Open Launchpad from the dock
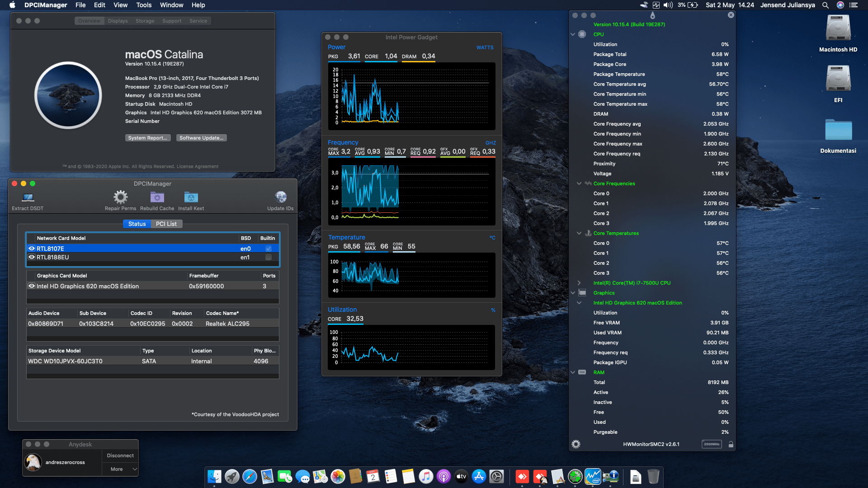 tap(232, 476)
